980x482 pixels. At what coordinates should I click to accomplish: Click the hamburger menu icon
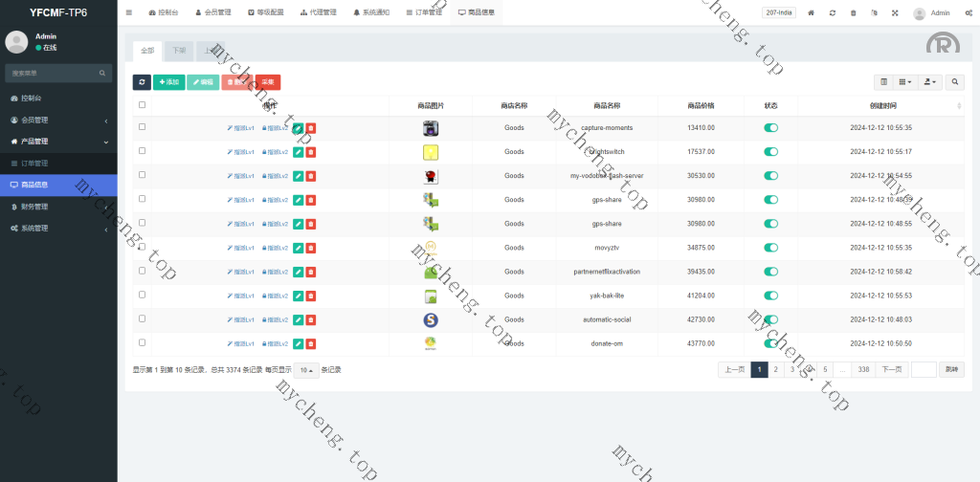click(x=129, y=13)
